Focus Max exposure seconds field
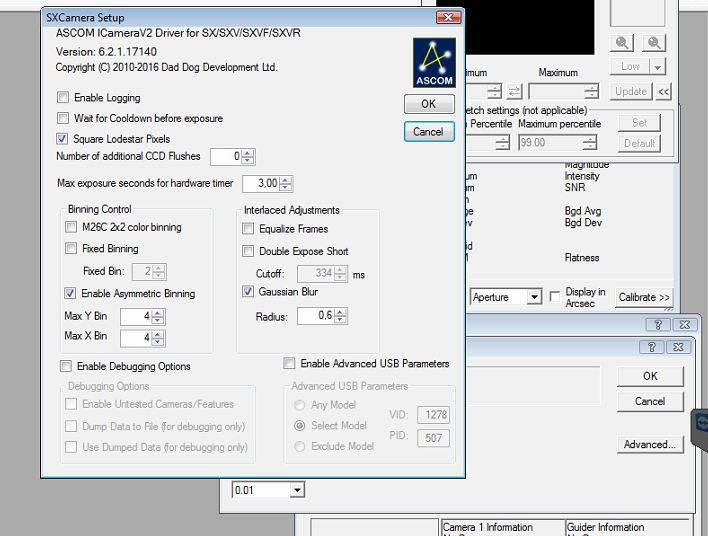This screenshot has height=536, width=708. click(261, 183)
